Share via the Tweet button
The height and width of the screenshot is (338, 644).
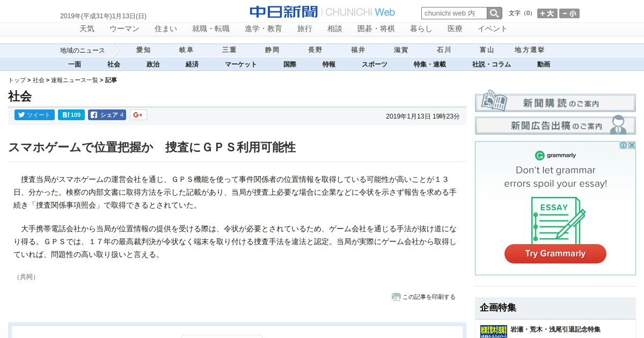point(34,115)
